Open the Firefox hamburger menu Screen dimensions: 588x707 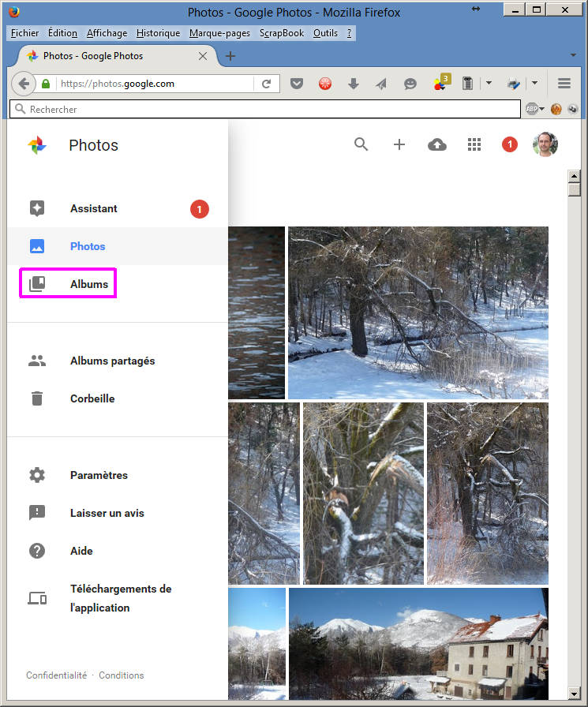pyautogui.click(x=564, y=84)
